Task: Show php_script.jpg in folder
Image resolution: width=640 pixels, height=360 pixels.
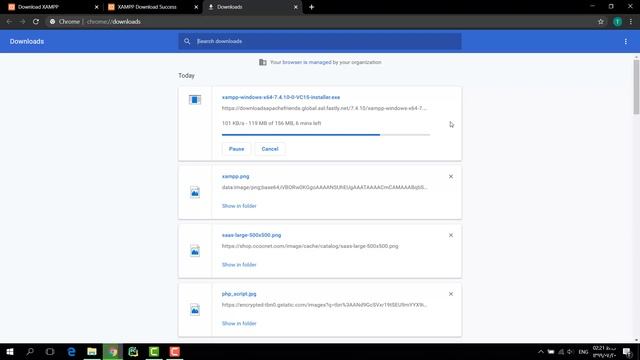Action: tap(239, 323)
